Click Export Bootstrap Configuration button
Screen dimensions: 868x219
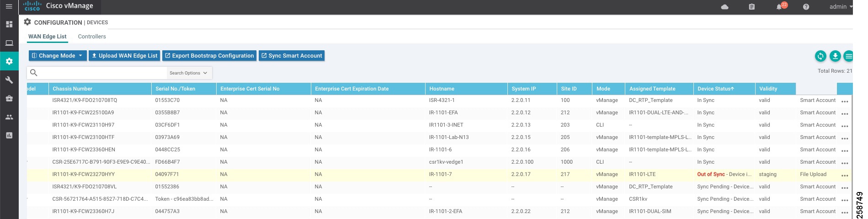pos(209,56)
